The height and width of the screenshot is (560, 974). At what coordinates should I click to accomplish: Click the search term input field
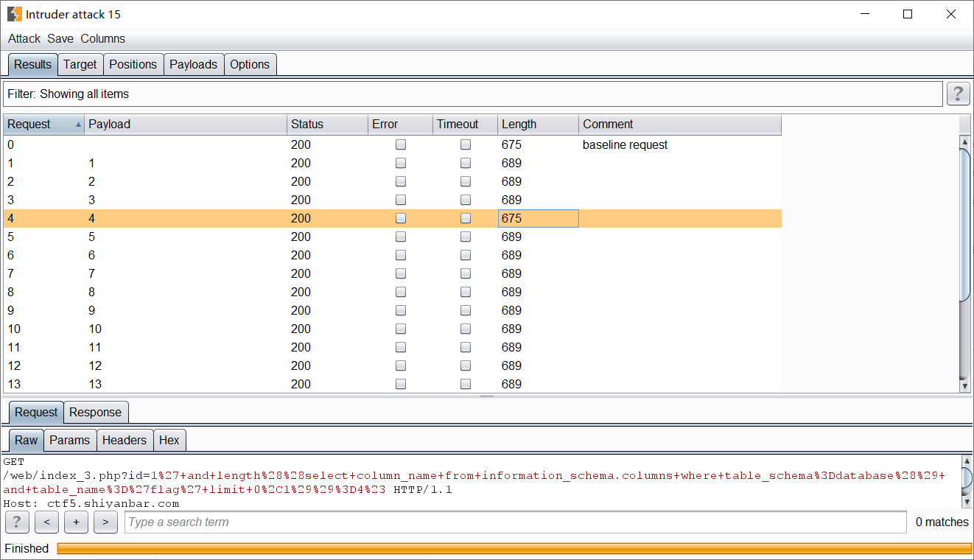tap(516, 522)
